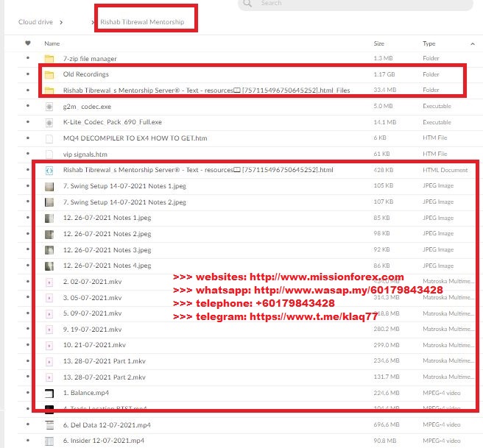Click the file name 'g2m_codec.exe'

coord(87,107)
